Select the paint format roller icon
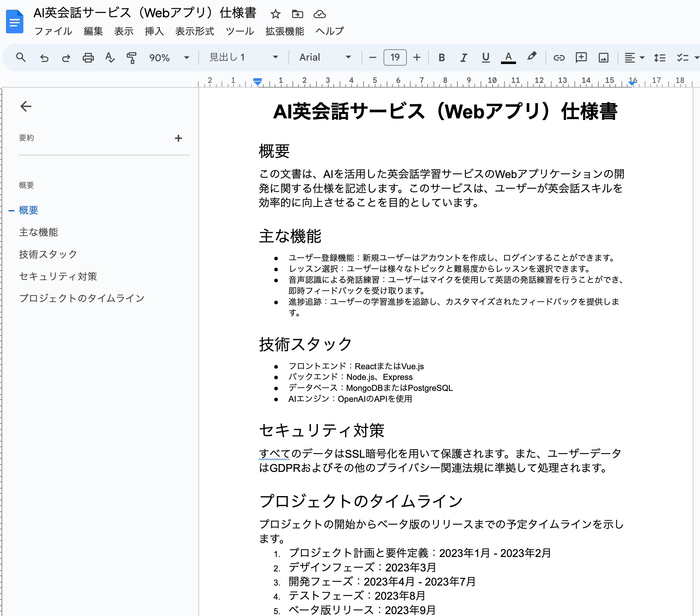The height and width of the screenshot is (616, 700). coord(132,57)
